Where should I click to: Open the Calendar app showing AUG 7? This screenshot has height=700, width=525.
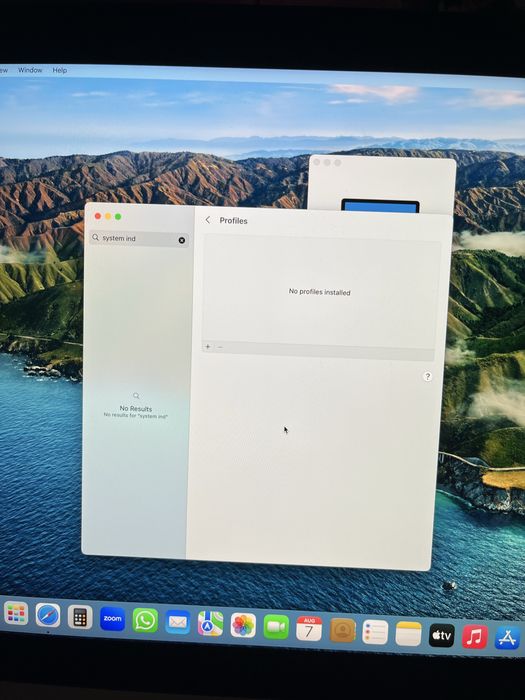[309, 629]
